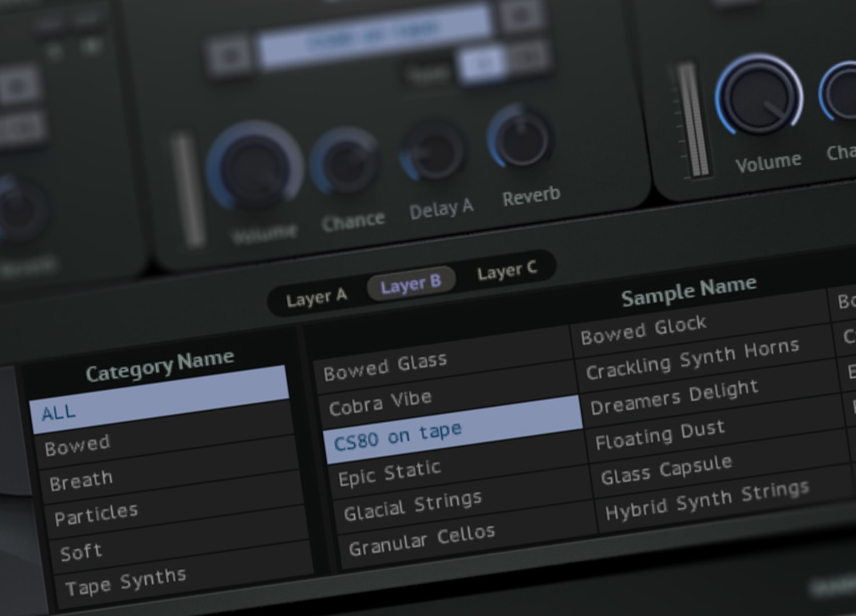
Task: Switch to the Layer B tab
Action: [x=411, y=283]
